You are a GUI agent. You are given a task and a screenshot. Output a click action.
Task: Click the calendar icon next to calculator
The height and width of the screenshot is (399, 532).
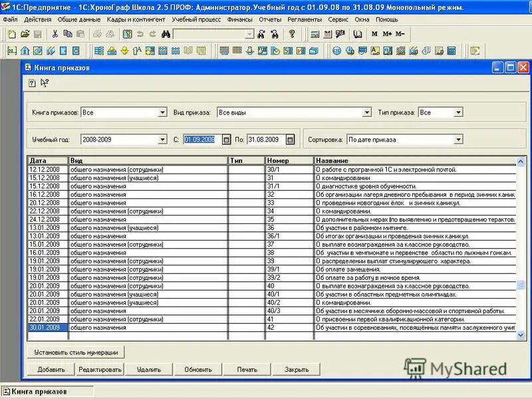328,35
